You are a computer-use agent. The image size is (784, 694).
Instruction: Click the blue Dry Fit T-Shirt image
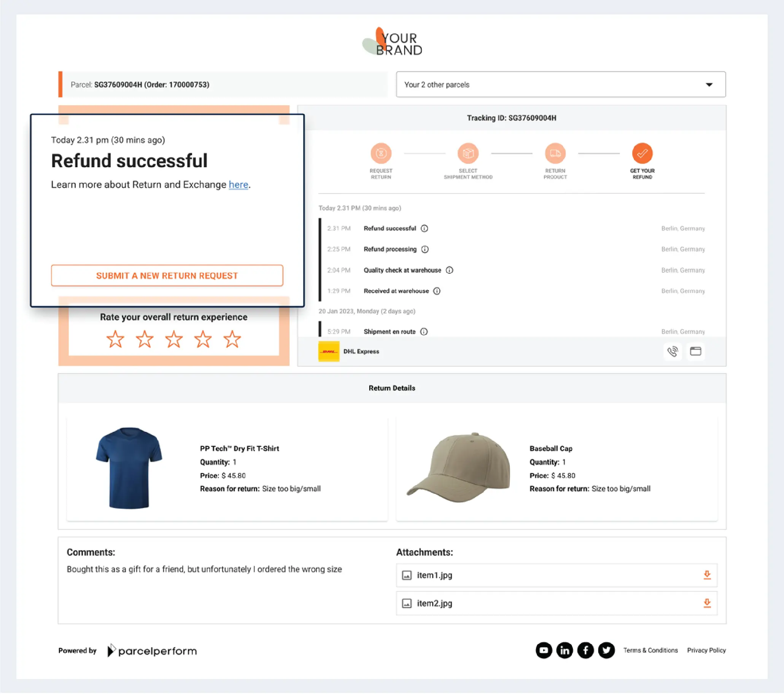pos(129,468)
